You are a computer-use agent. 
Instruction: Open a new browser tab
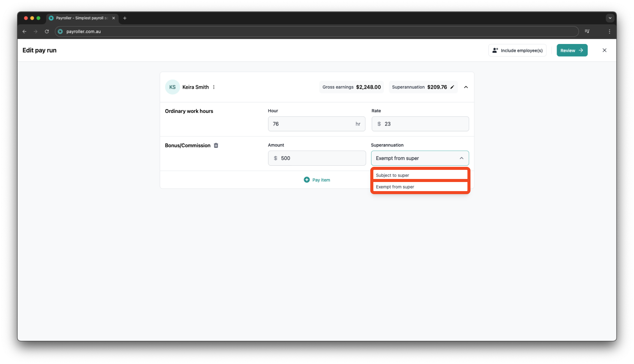click(x=125, y=18)
